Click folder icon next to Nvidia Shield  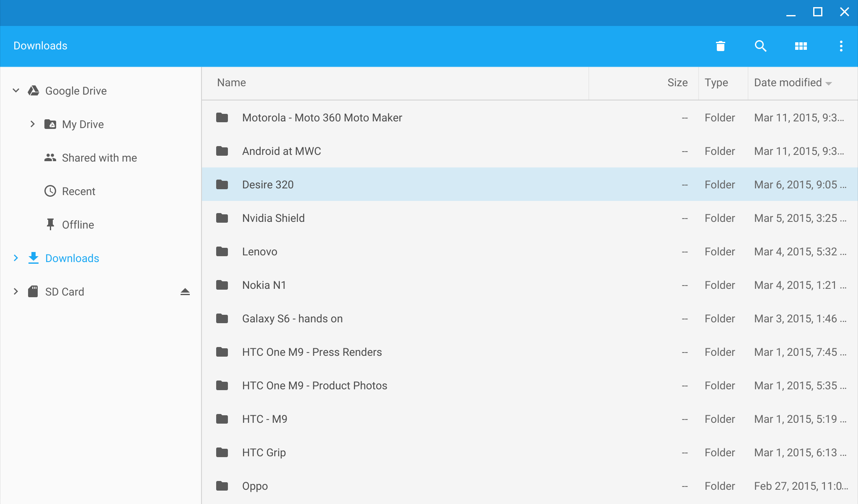(222, 218)
